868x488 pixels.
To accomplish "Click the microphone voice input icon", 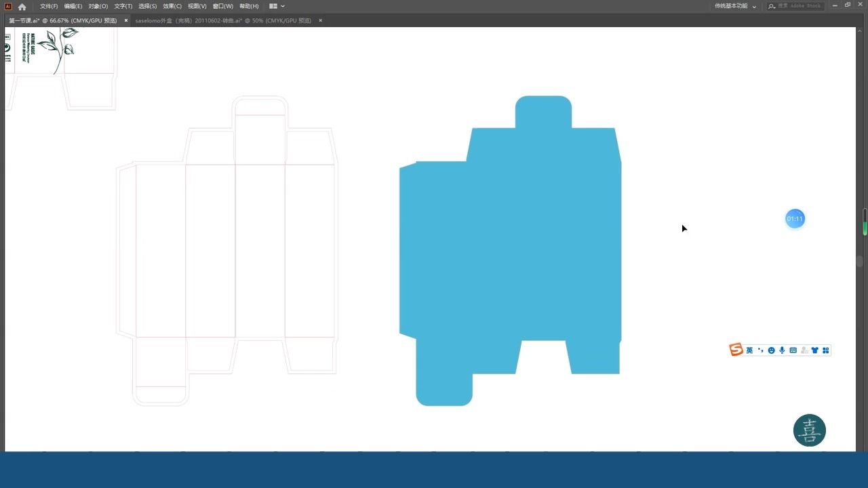I will click(782, 350).
